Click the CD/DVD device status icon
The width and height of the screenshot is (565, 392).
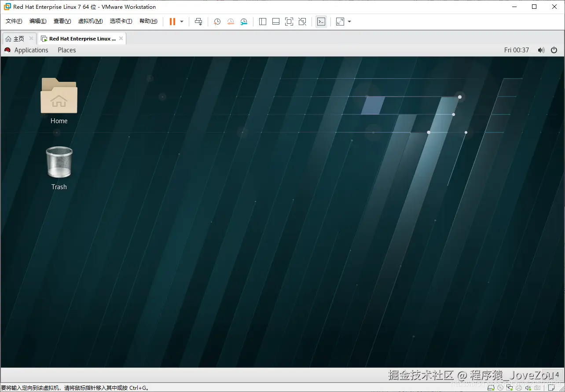pyautogui.click(x=500, y=388)
